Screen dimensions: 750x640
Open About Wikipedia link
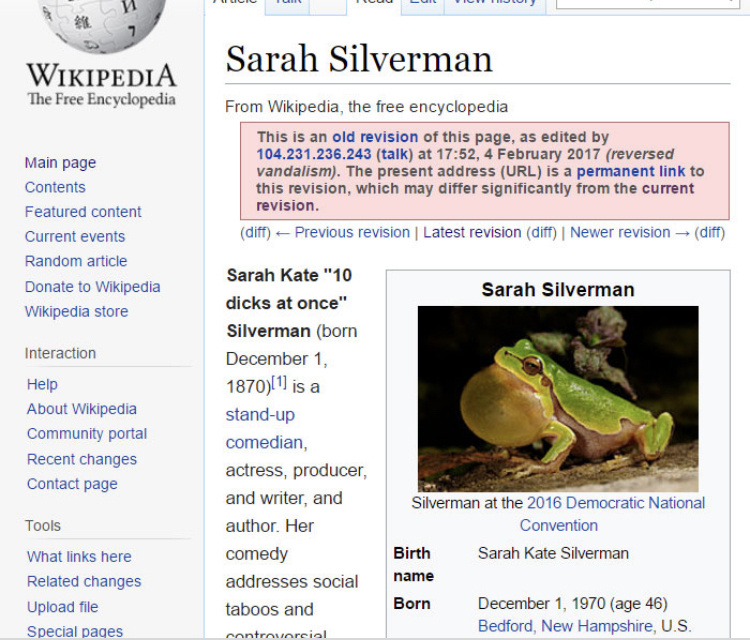pos(82,409)
